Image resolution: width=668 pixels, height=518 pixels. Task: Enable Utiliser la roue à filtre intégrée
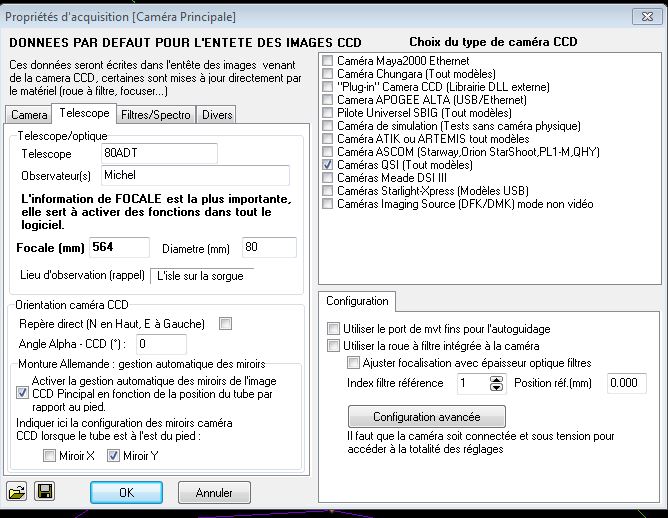coord(333,346)
